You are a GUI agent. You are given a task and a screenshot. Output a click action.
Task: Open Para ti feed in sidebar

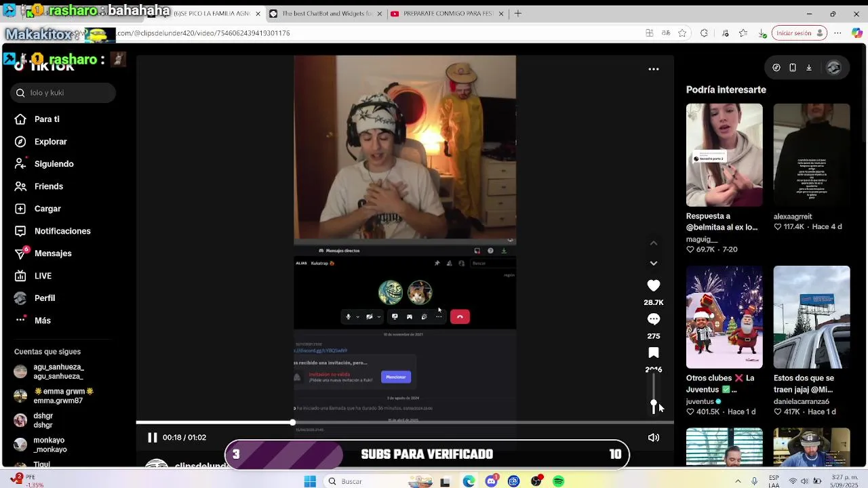click(x=47, y=119)
